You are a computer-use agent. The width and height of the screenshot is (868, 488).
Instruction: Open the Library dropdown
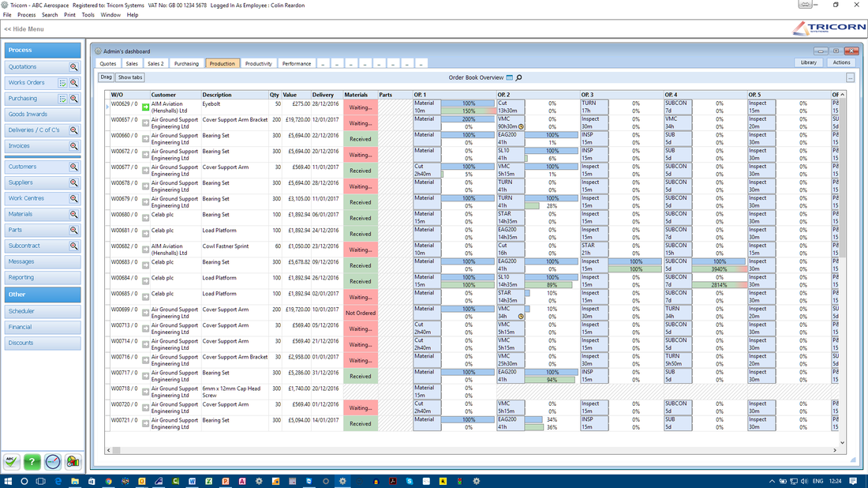808,62
